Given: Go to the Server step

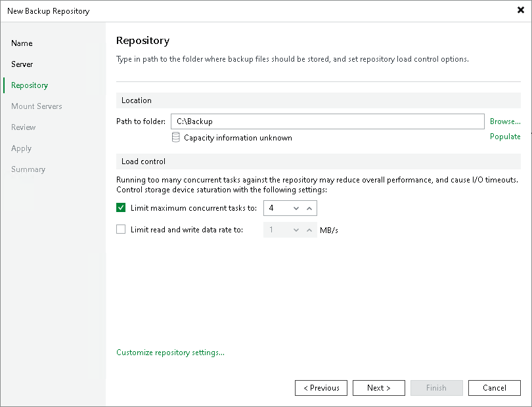Looking at the screenshot, I should point(21,64).
